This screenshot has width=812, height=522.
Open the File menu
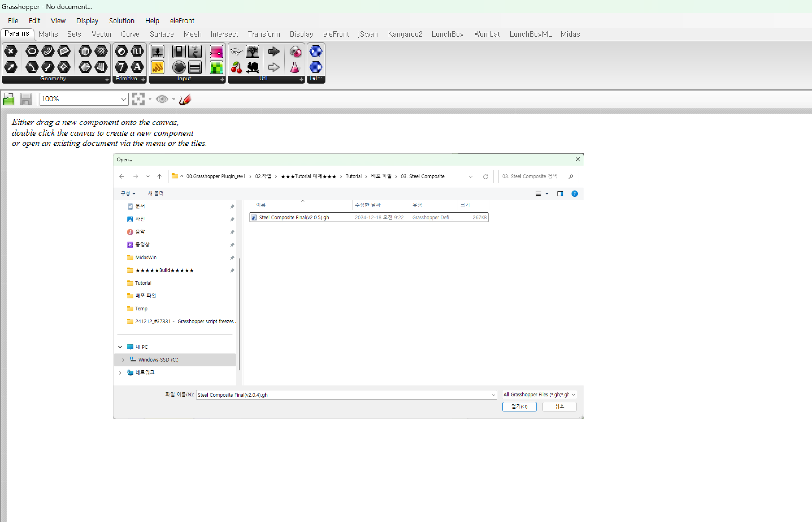pos(13,21)
